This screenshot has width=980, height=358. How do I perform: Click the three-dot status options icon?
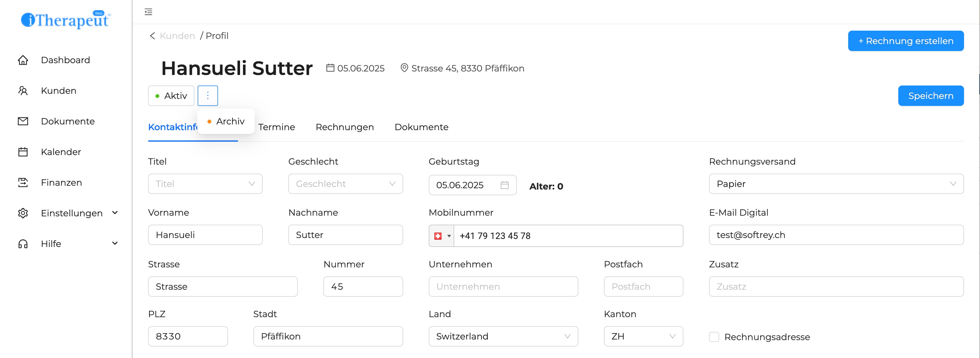tap(208, 95)
